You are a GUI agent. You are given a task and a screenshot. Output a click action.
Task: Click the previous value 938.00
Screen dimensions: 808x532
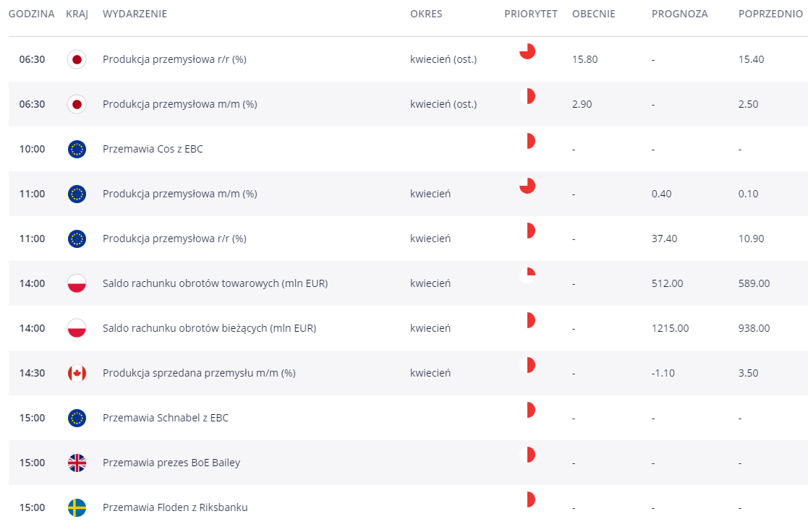(x=754, y=328)
